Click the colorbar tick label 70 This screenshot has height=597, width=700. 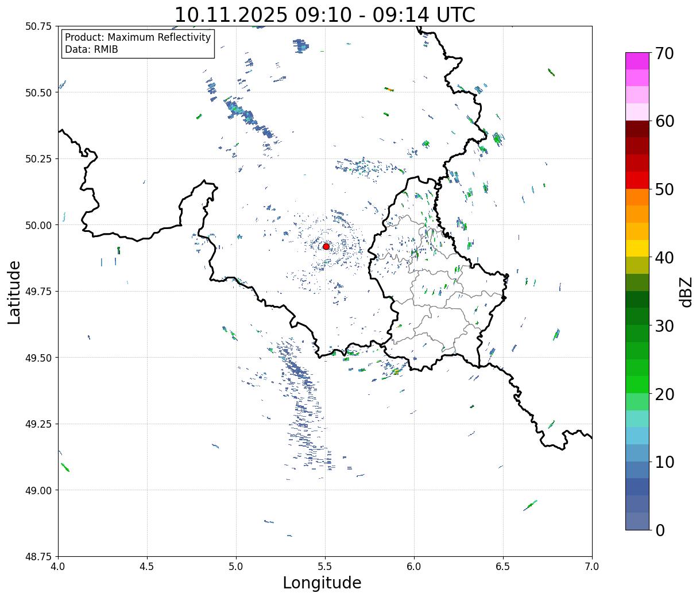664,53
